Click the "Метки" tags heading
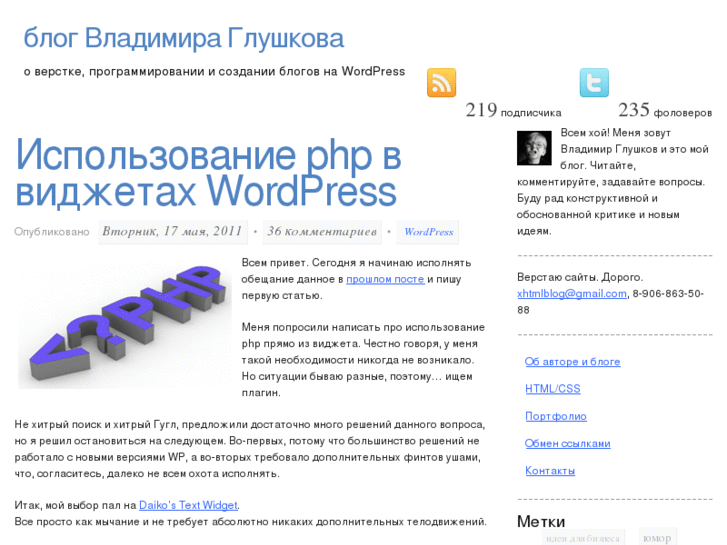Viewport: 727px width, 545px height. click(541, 521)
